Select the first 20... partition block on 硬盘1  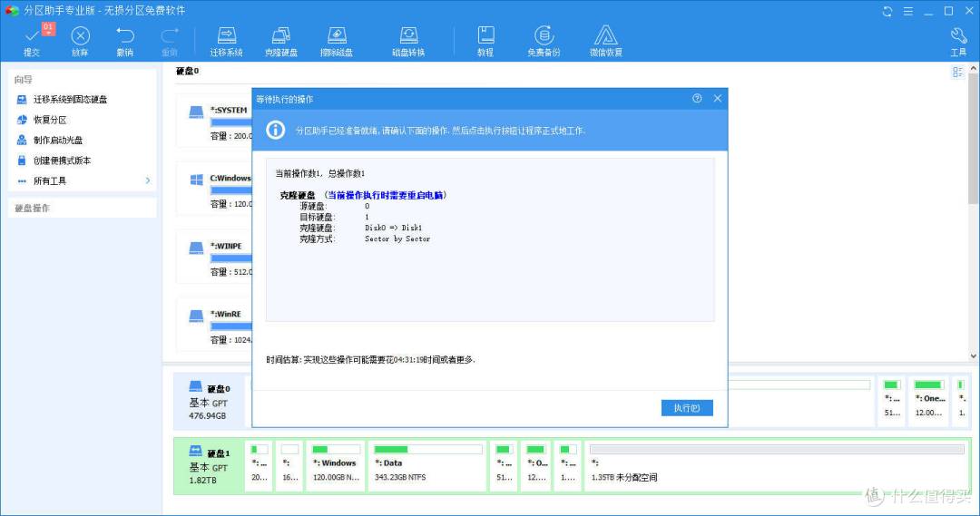pos(259,465)
